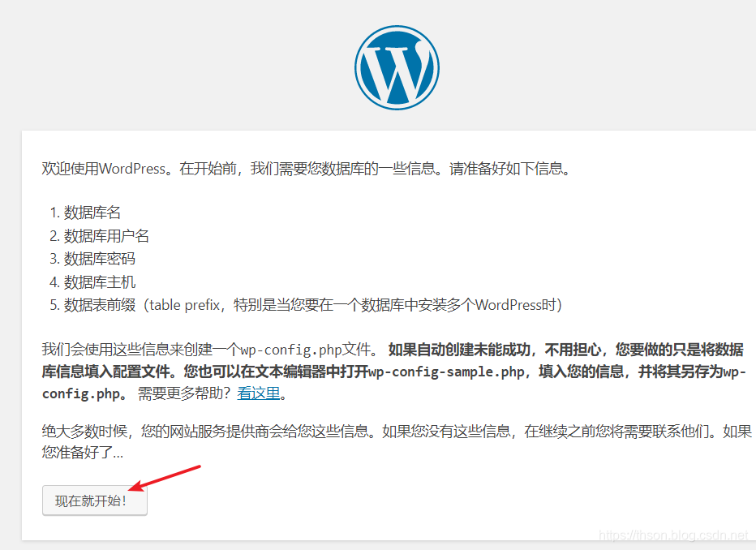Select list item 数据库主机
The height and width of the screenshot is (550, 756).
coord(99,282)
